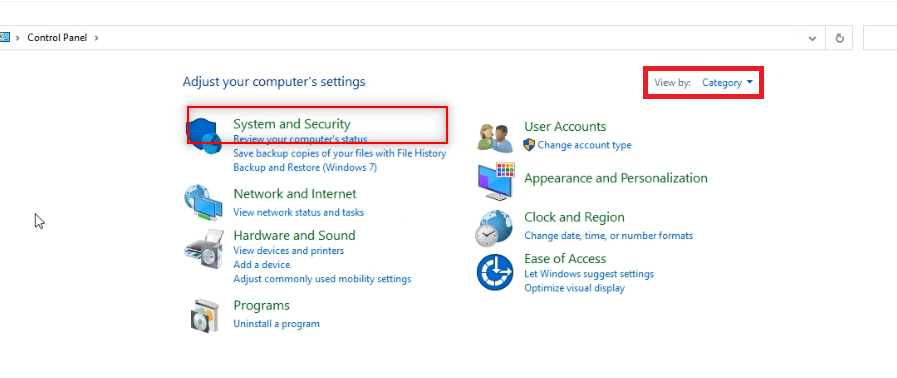Click the Network and Internet globe icon
This screenshot has width=897, height=378.
[x=203, y=202]
